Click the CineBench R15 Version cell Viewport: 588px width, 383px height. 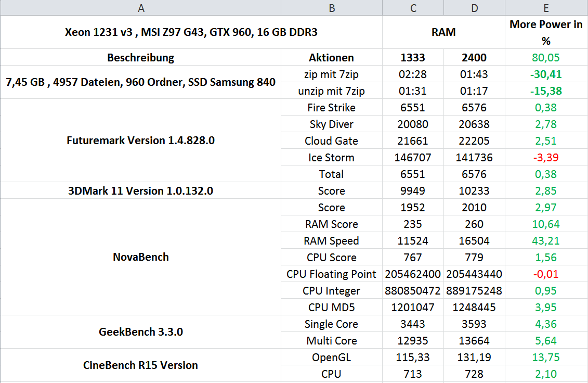[140, 365]
